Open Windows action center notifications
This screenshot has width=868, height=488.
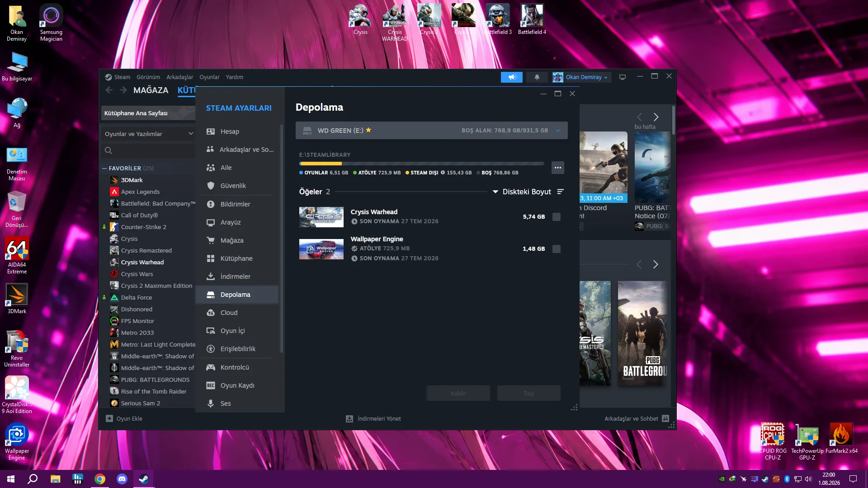click(853, 479)
